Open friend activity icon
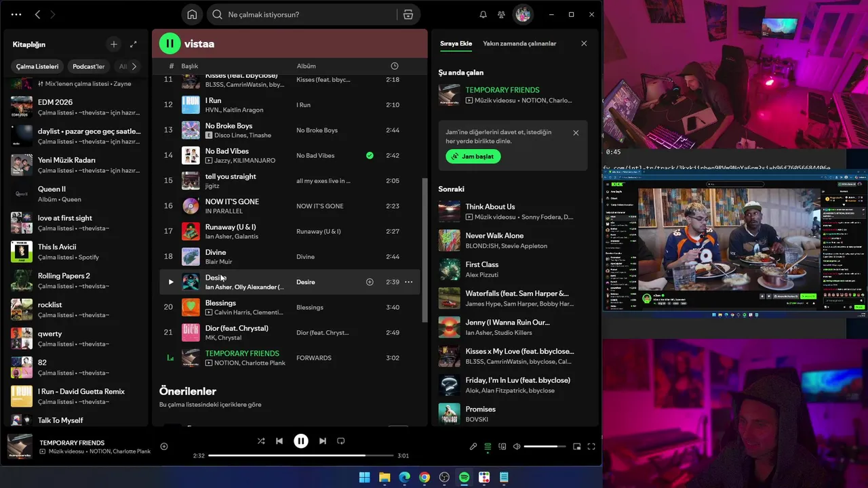This screenshot has height=488, width=868. [501, 14]
